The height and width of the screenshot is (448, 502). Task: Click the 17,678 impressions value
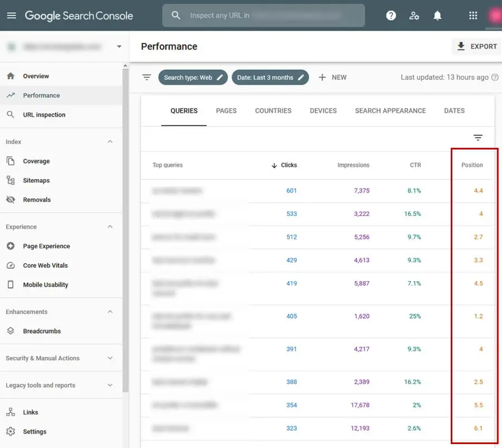click(360, 405)
